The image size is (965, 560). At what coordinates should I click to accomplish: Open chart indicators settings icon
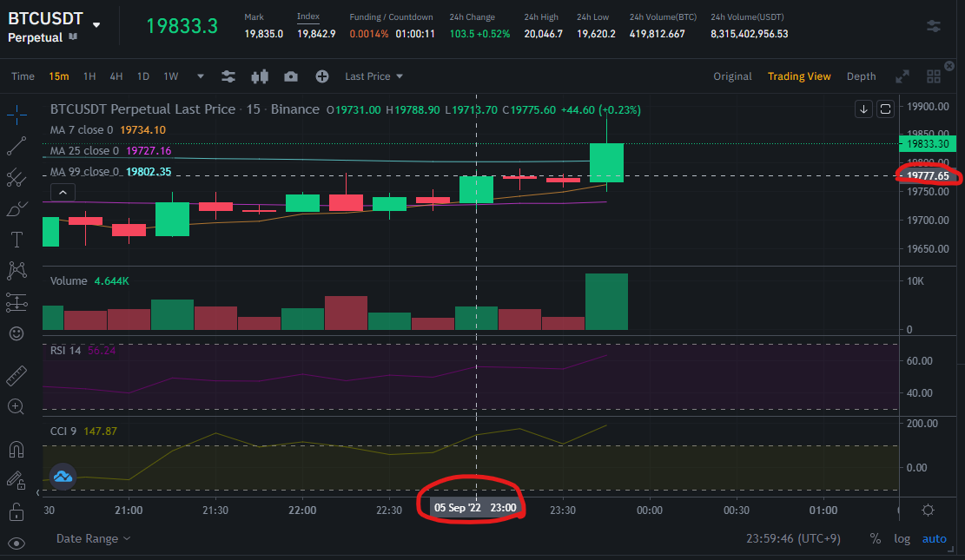click(228, 76)
